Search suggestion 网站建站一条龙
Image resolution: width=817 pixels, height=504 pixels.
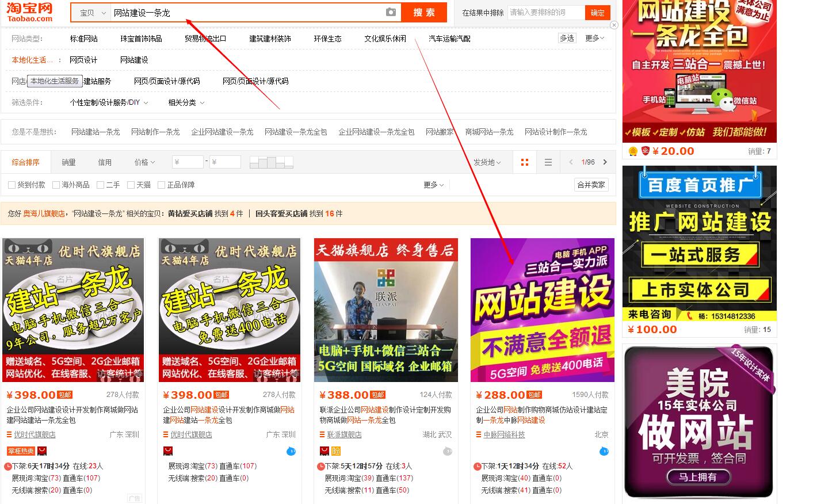(x=96, y=132)
